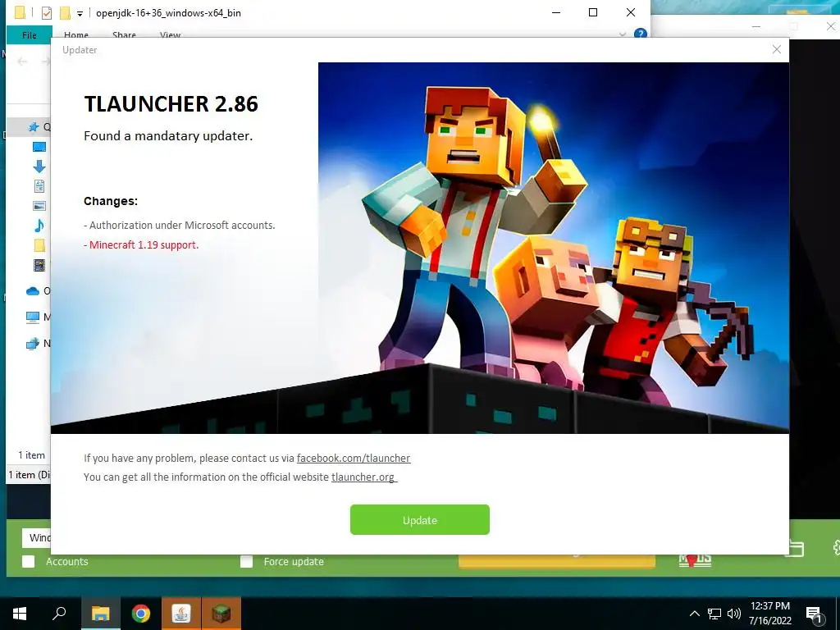Select Network icon in navigation pane

coord(33,344)
